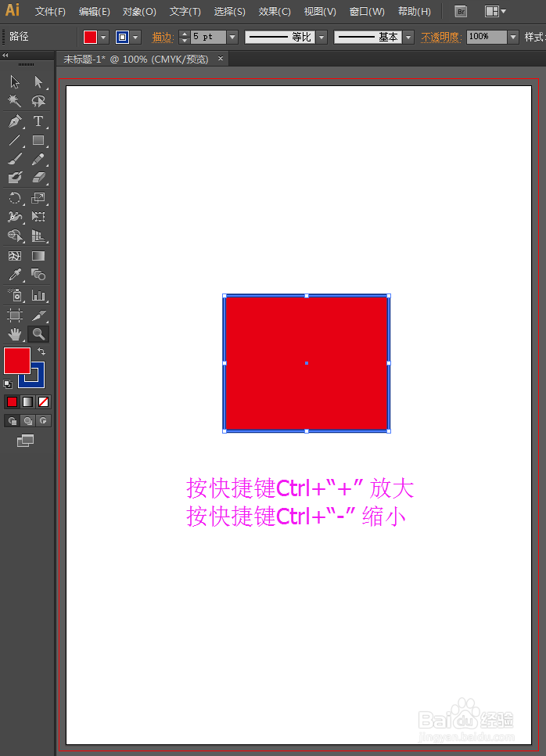Image resolution: width=546 pixels, height=756 pixels.
Task: Open the 编辑(E) menu
Action: [95, 12]
